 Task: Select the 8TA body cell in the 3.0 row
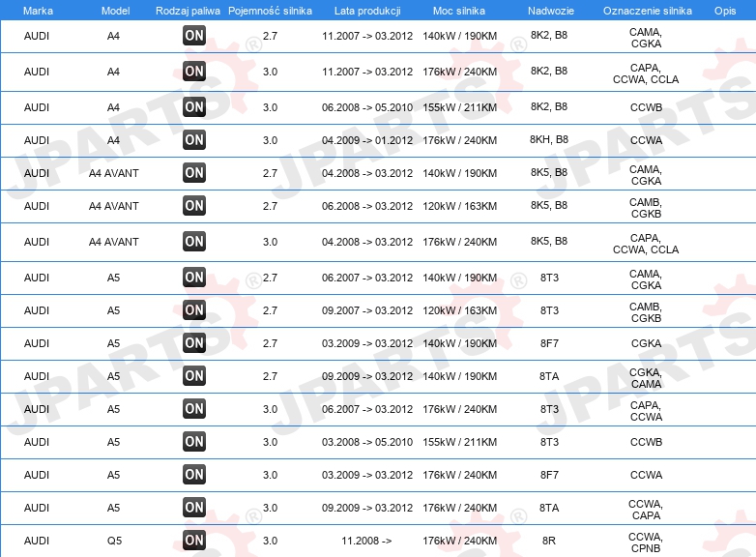pos(549,508)
